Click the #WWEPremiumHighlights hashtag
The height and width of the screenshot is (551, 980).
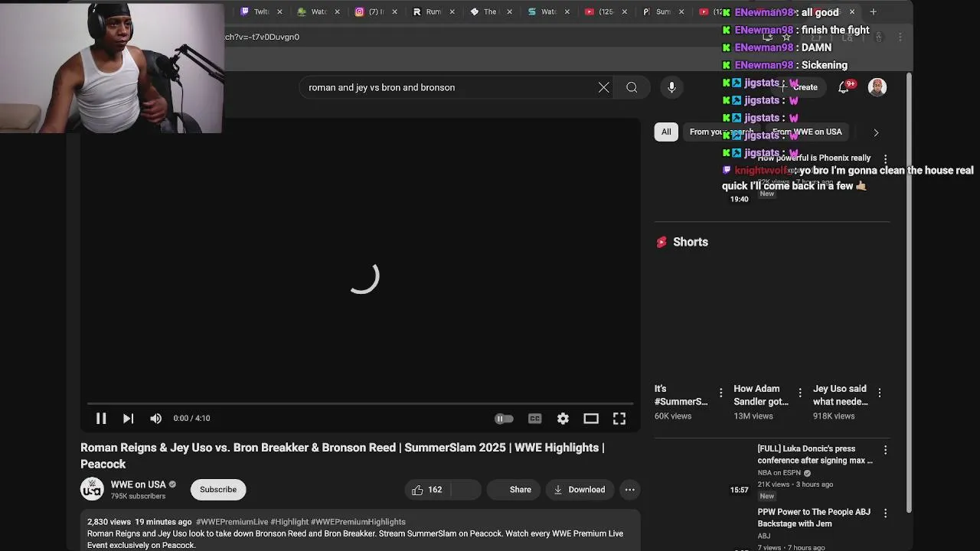click(358, 522)
